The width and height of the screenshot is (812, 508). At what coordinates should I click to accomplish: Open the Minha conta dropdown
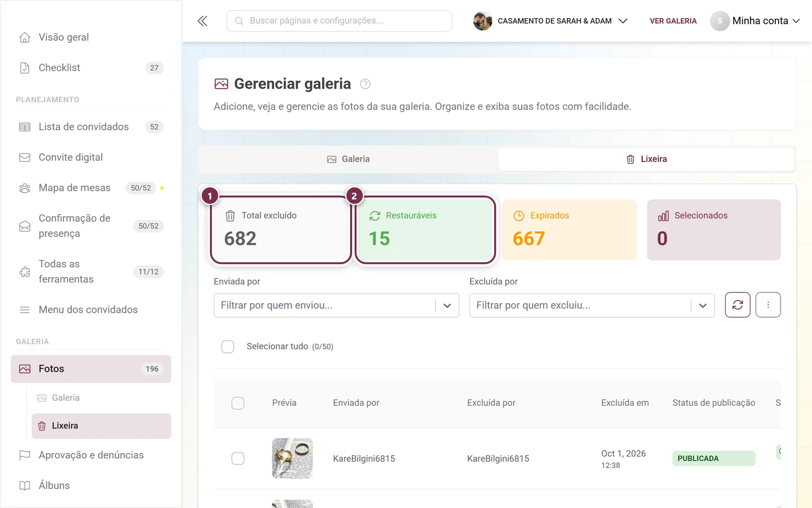pyautogui.click(x=755, y=21)
